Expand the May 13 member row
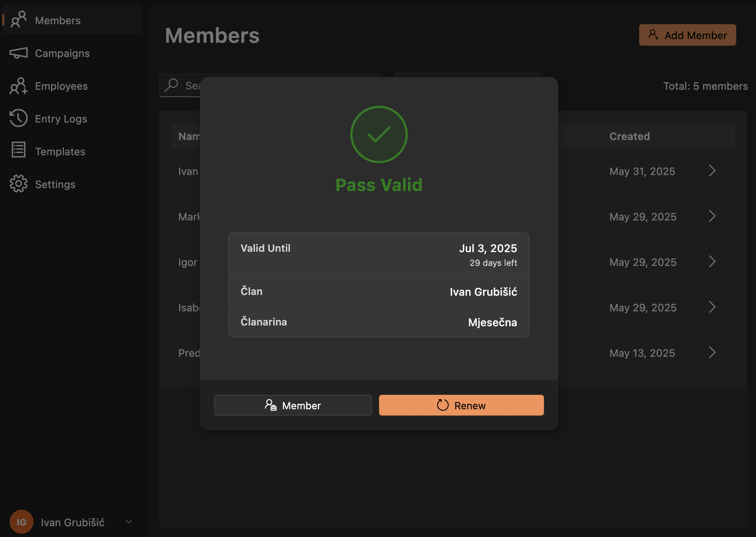Viewport: 756px width, 537px height. [712, 352]
